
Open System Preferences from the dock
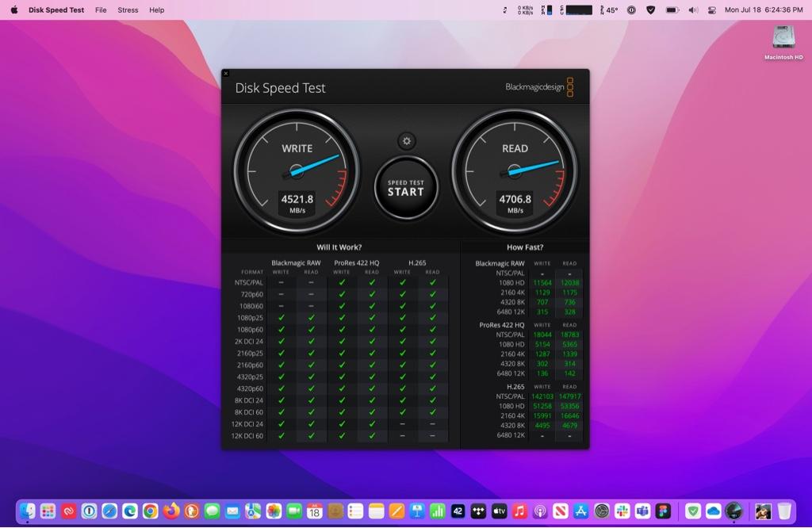point(602,511)
